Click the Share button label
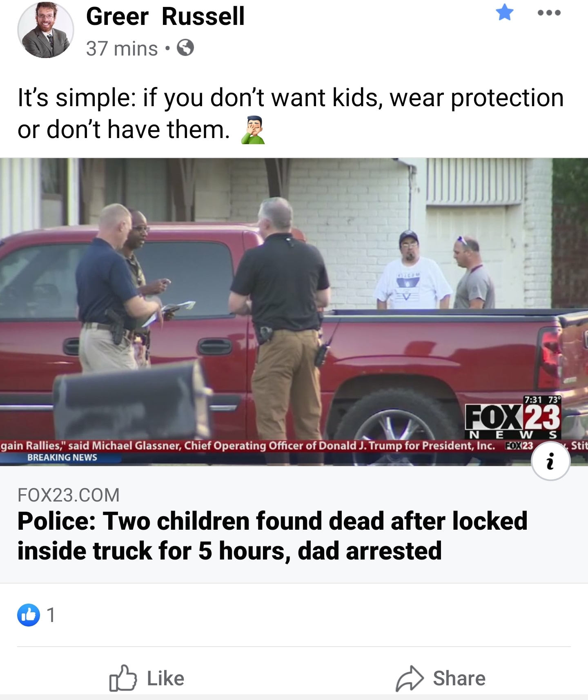 point(459,678)
